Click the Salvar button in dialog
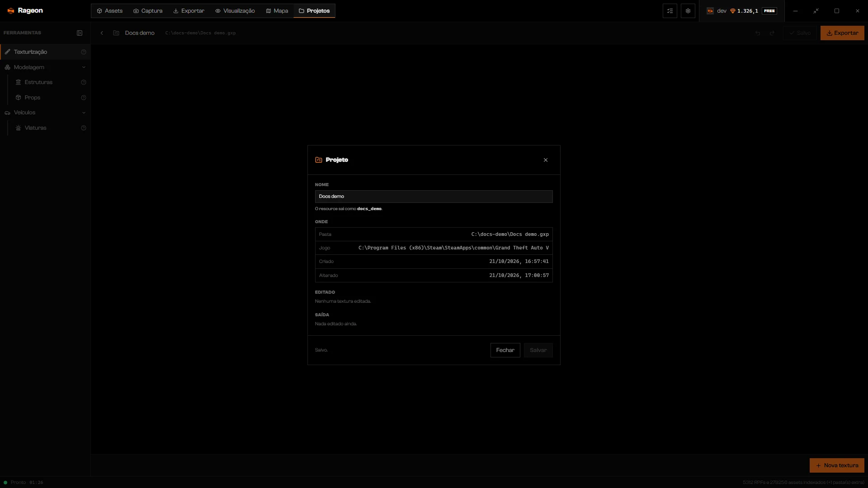The image size is (868, 488). coord(538,350)
